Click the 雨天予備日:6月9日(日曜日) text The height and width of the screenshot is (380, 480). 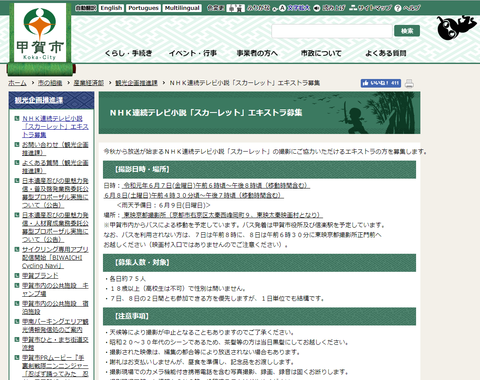pos(163,205)
